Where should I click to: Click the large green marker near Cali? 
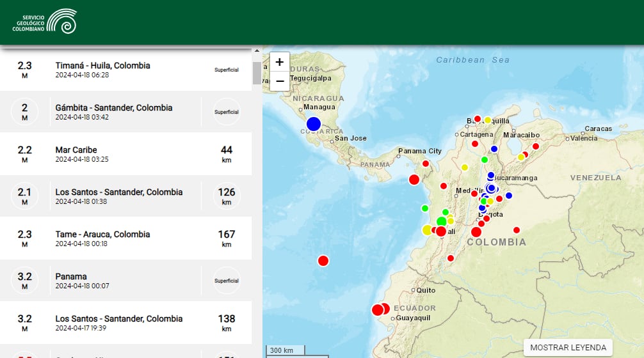point(442,222)
